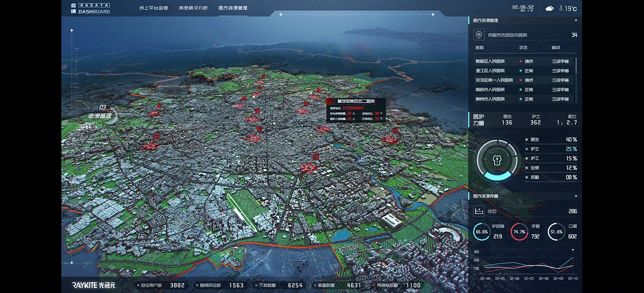Click the uniform icon in the staff donut
The width and height of the screenshot is (644, 293).
497,160
